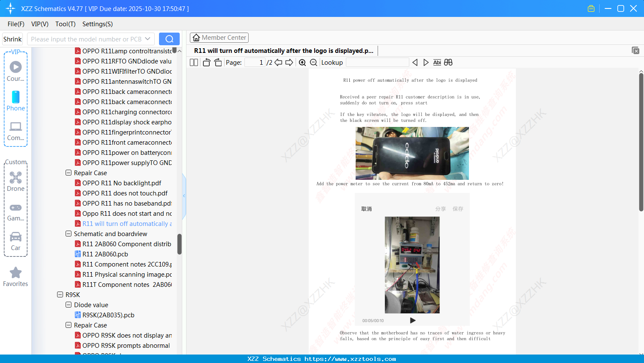Collapse the Schematic and boardview folder
This screenshot has height=363, width=644.
pyautogui.click(x=69, y=234)
